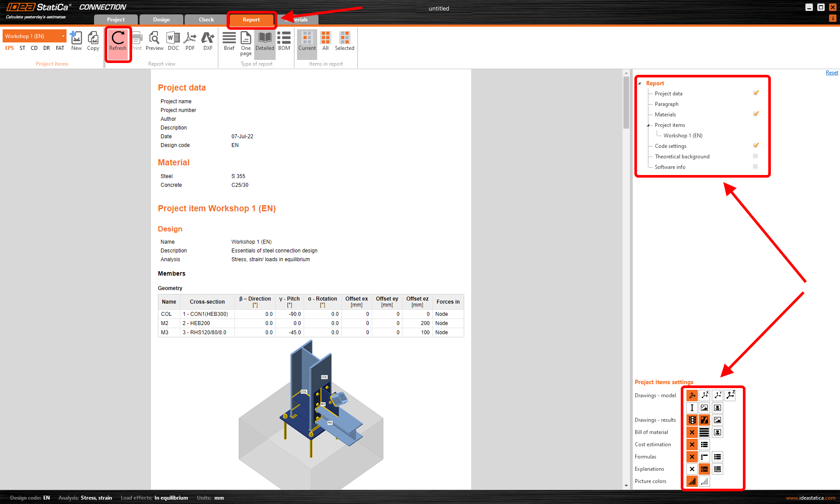Viewport: 840px width, 504px height.
Task: Open the Check tab
Action: click(206, 20)
